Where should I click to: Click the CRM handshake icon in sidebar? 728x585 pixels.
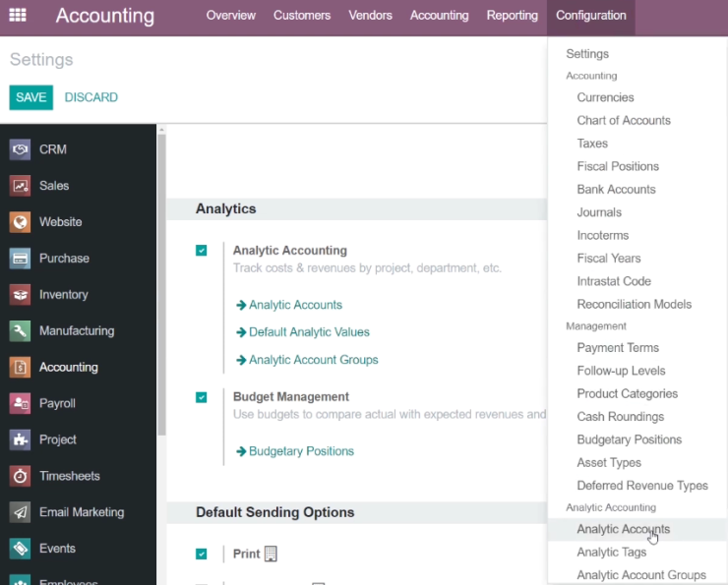20,149
